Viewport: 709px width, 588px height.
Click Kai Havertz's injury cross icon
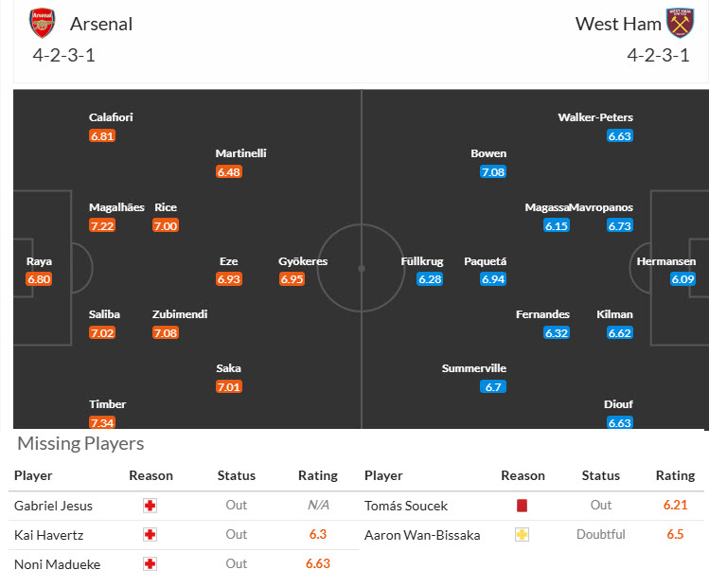[x=150, y=535]
